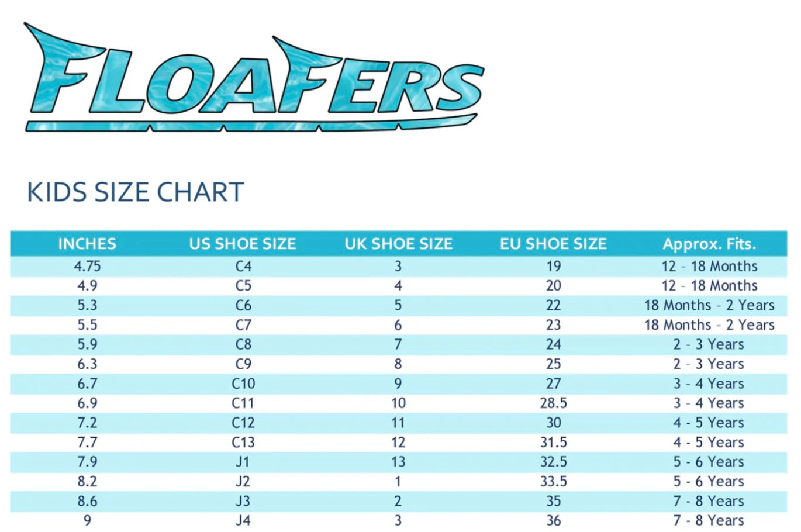Click the EU size 19 cell
This screenshot has width=801, height=532.
(x=553, y=267)
